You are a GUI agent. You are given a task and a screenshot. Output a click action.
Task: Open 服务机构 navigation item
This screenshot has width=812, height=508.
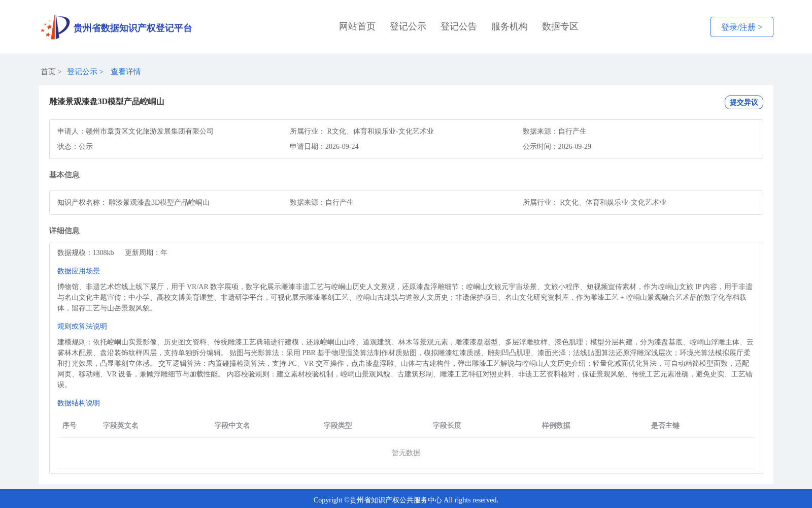(x=510, y=26)
